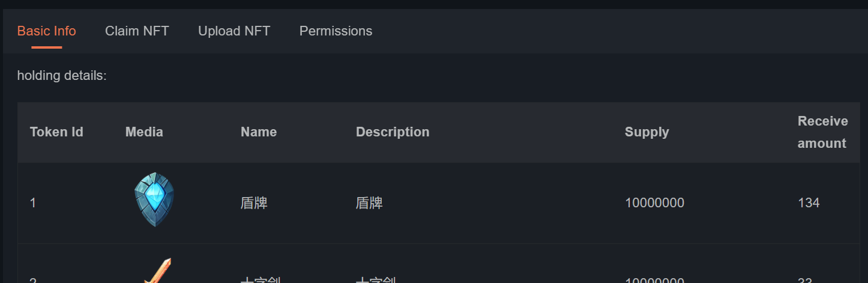Click the Description column header
Screen dimensions: 868x283
click(393, 132)
